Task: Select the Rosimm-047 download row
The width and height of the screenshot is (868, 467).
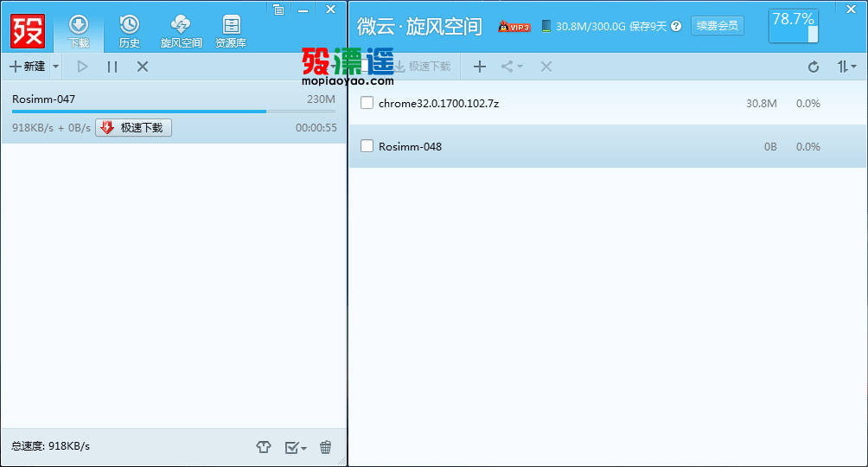Action: pyautogui.click(x=174, y=112)
